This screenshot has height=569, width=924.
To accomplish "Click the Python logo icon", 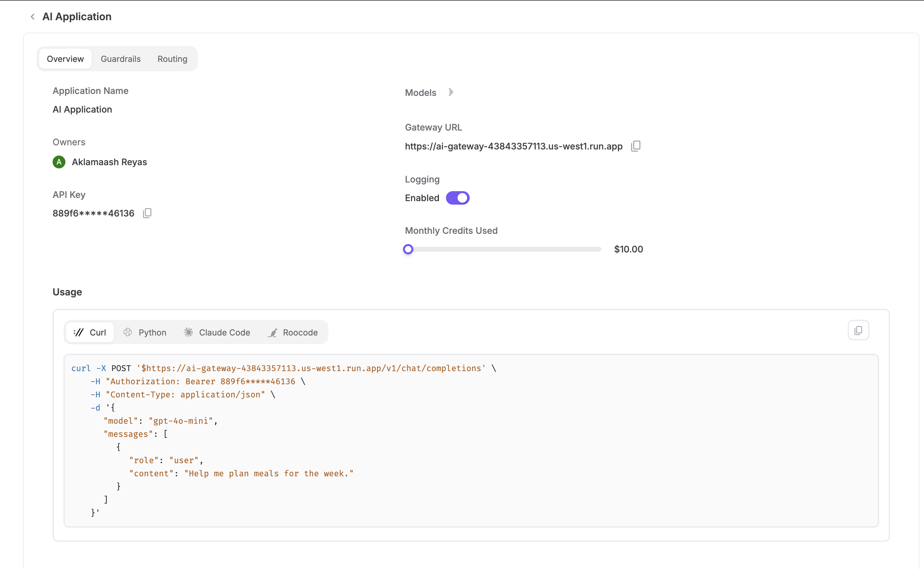I will (128, 332).
